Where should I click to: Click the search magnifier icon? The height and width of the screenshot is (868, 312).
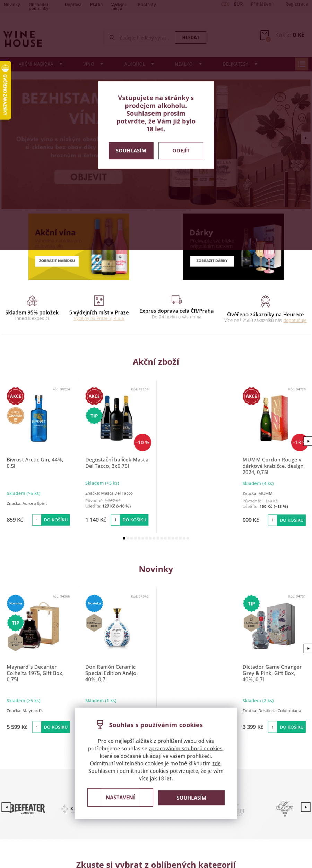point(112,37)
